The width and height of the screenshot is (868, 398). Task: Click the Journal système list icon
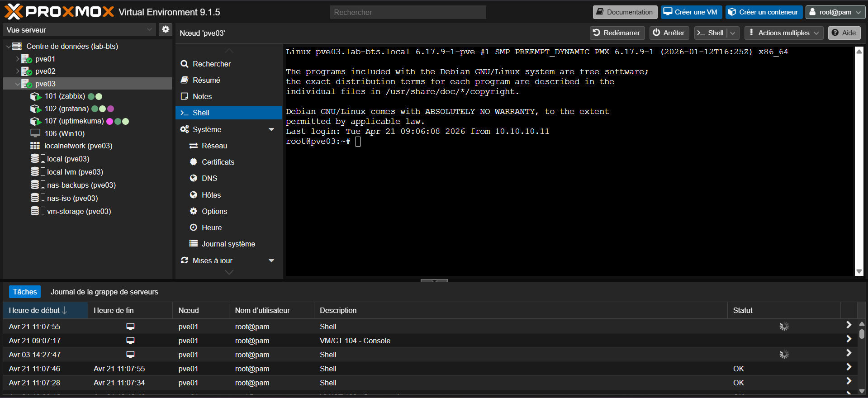click(x=194, y=244)
